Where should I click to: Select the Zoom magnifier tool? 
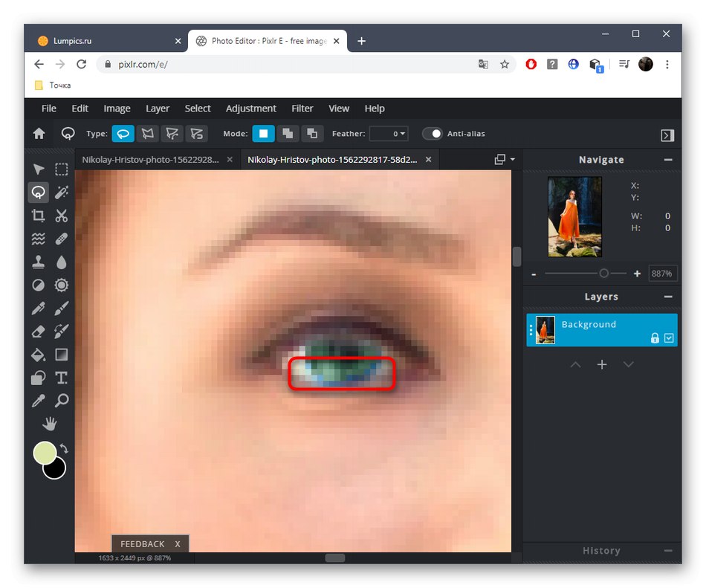pos(62,401)
